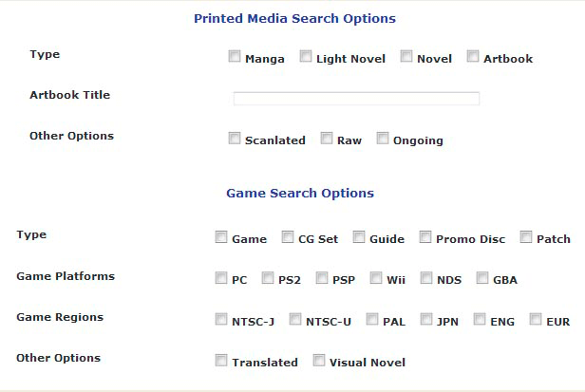The image size is (585, 392).
Task: Enable the Patch checkbox
Action: pyautogui.click(x=526, y=237)
